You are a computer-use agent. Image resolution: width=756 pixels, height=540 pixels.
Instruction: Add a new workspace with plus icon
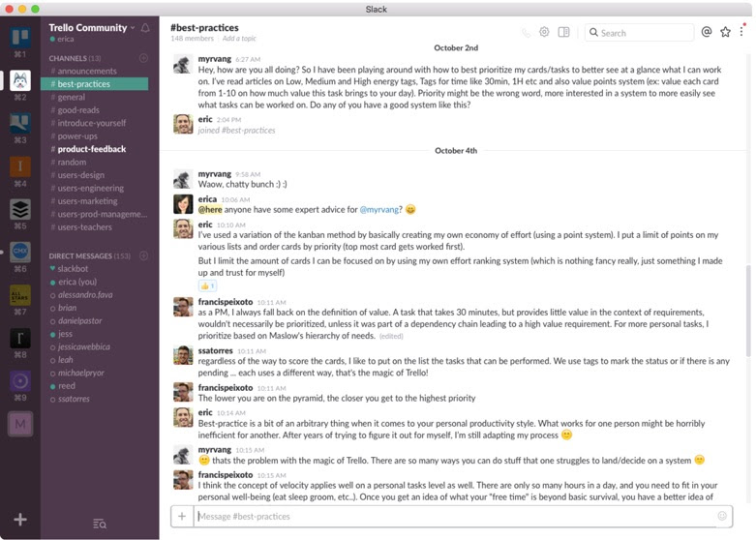[x=20, y=520]
